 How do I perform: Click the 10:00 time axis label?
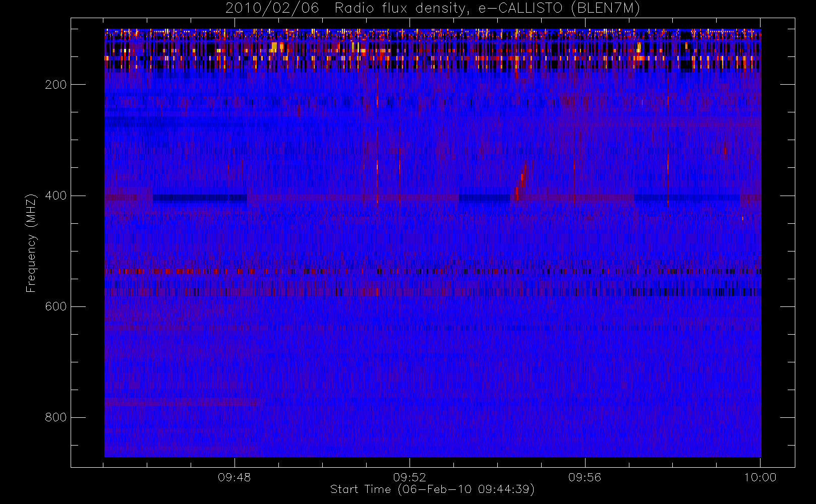760,477
